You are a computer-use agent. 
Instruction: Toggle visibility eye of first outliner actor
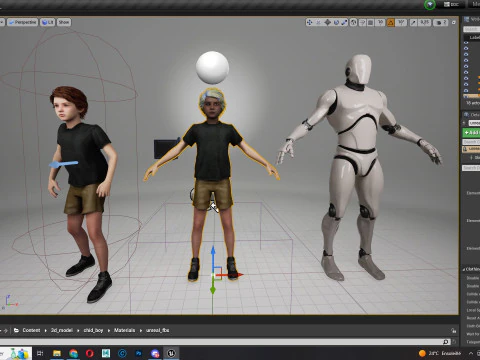coord(466,43)
